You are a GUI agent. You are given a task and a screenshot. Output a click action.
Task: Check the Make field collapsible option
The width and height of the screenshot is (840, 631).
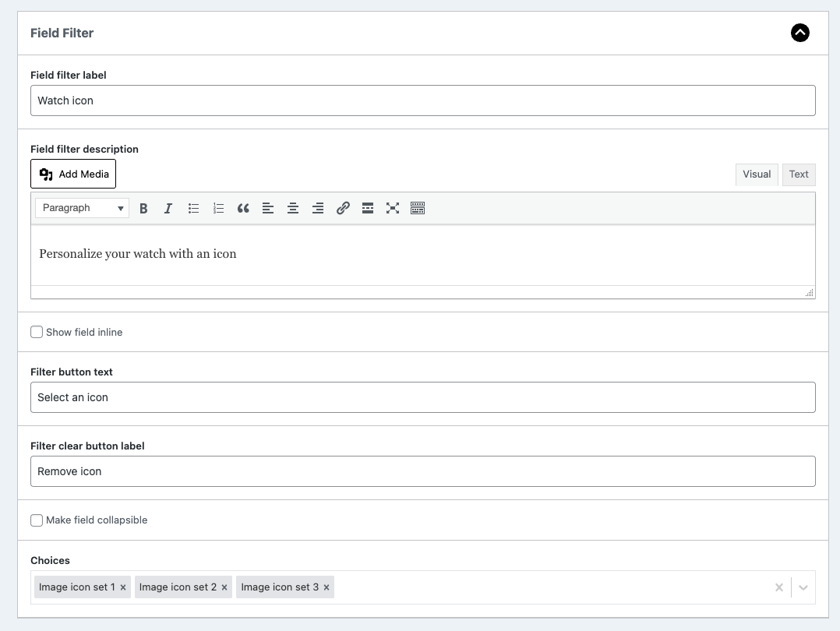37,520
